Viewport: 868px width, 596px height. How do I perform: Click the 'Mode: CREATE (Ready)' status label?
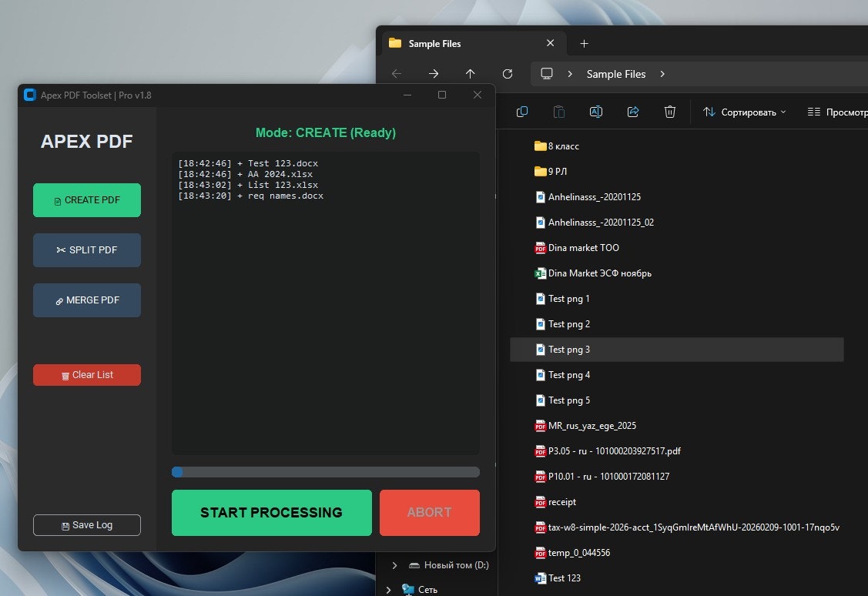tap(326, 132)
